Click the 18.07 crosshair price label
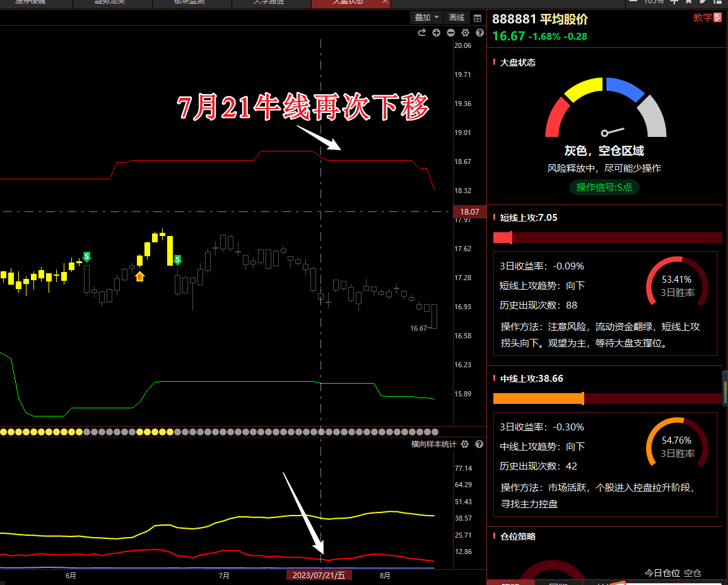This screenshot has height=585, width=728. pos(469,211)
